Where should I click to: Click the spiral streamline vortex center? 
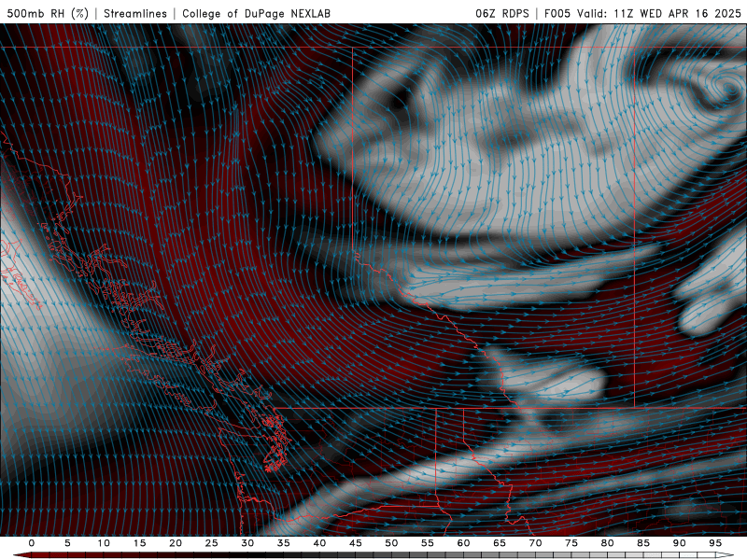point(729,88)
